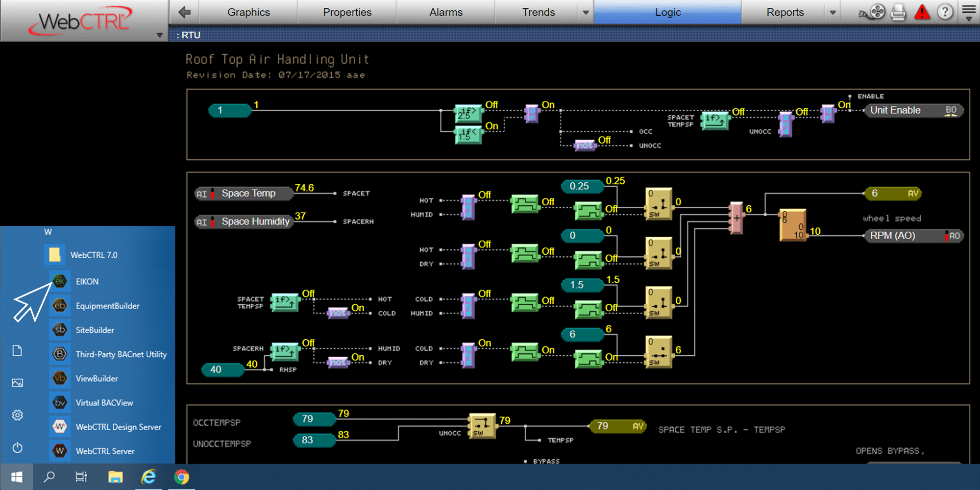Select the Space Temp AI block
980x490 pixels.
244,194
